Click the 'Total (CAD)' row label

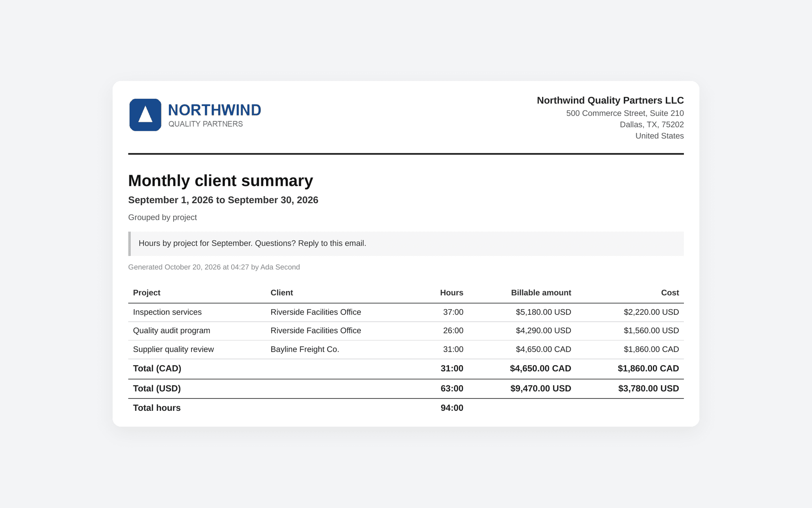pyautogui.click(x=157, y=369)
